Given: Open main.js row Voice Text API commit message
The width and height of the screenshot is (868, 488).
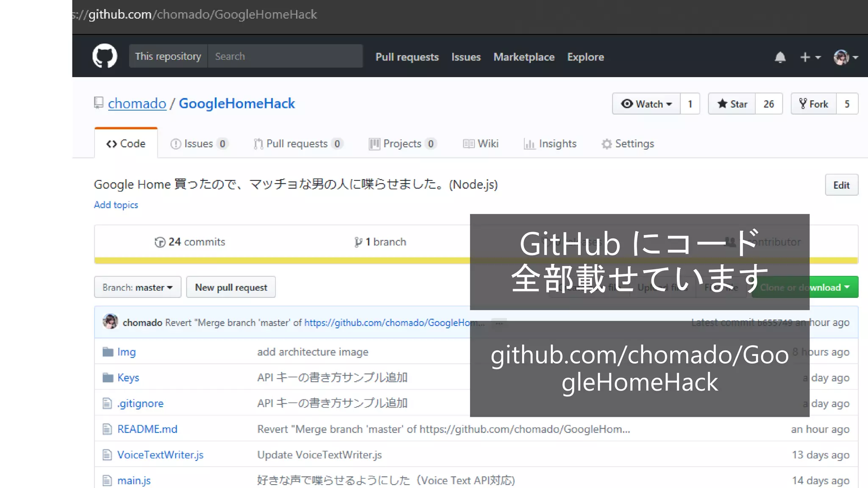Looking at the screenshot, I should 386,480.
